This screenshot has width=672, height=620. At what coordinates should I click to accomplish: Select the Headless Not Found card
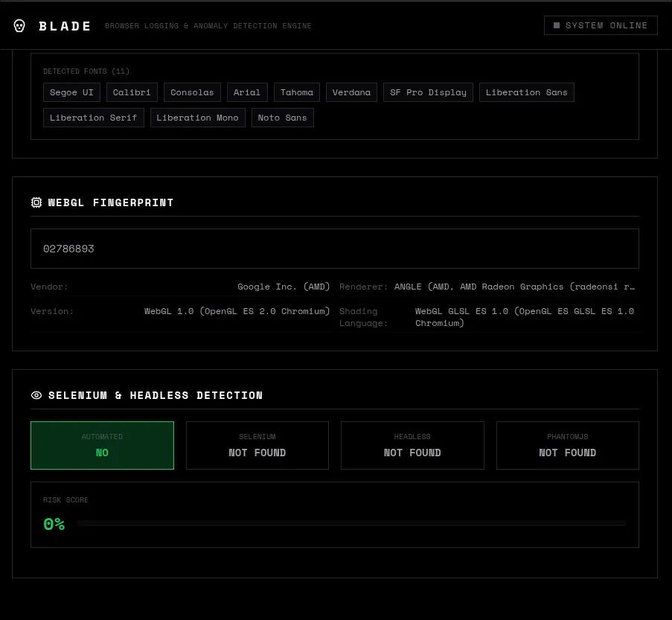(x=412, y=445)
